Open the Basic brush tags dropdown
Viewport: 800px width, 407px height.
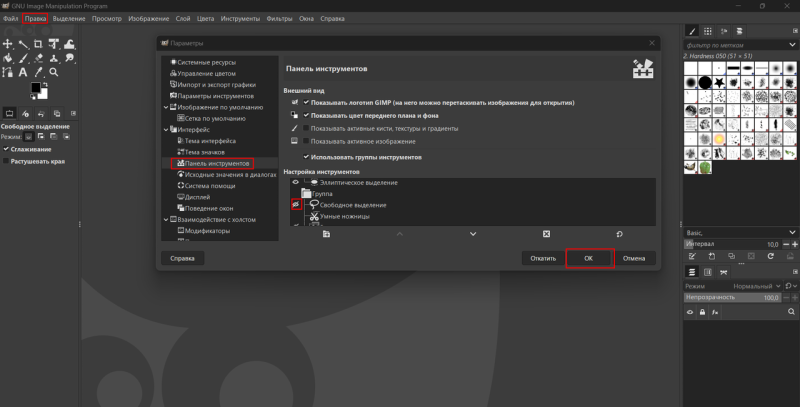tap(792, 233)
